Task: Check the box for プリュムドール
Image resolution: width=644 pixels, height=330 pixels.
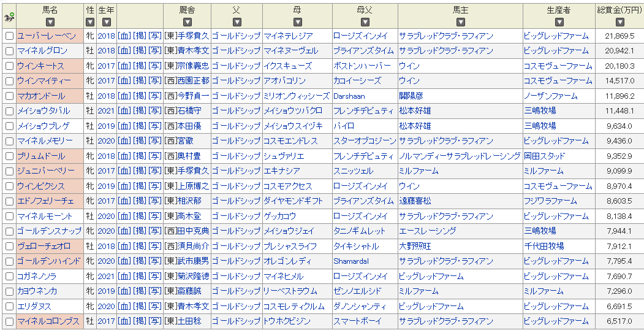Action: tap(9, 156)
